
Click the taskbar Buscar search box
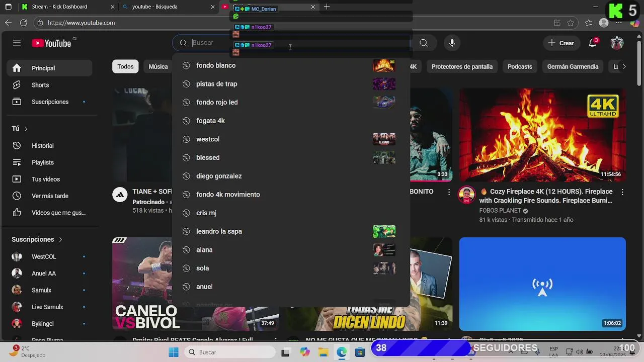[230, 352]
